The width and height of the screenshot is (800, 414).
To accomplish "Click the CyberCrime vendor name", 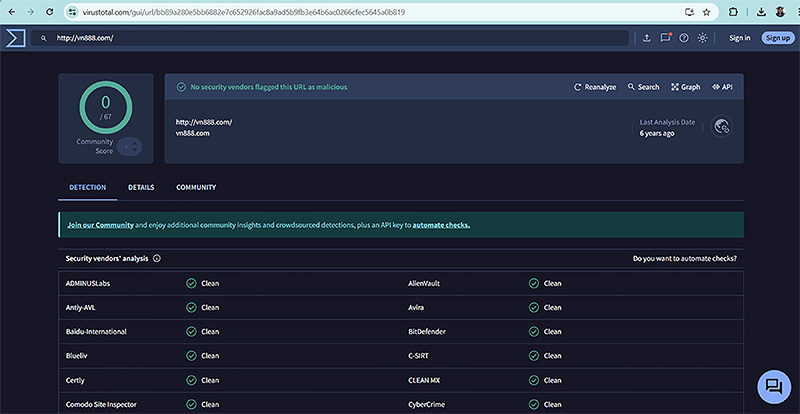I will [427, 404].
